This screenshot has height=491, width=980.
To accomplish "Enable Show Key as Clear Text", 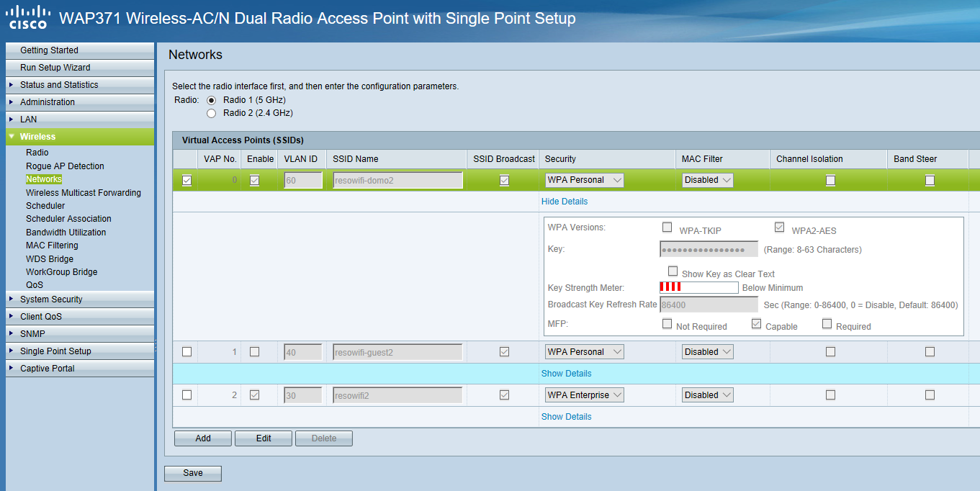I will point(673,271).
